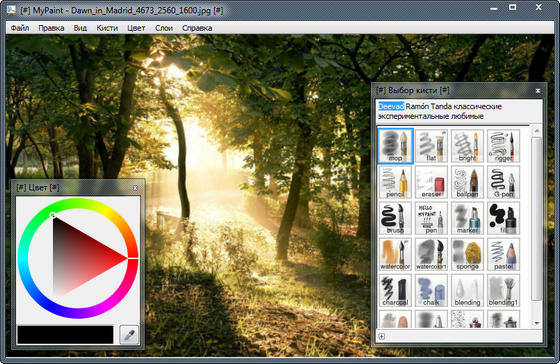Close the Цвет color panel
The height and width of the screenshot is (364, 560).
[135, 188]
